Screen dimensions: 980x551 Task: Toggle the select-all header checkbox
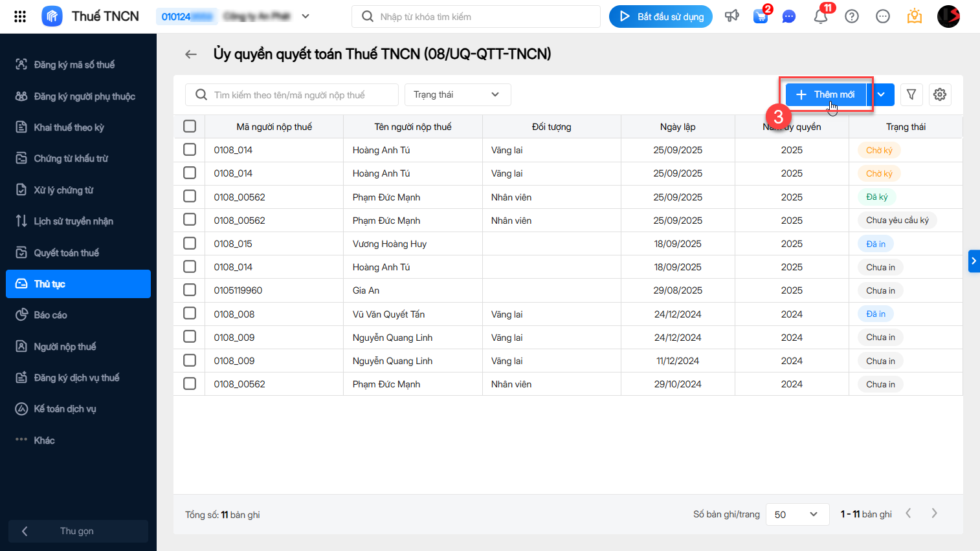190,126
